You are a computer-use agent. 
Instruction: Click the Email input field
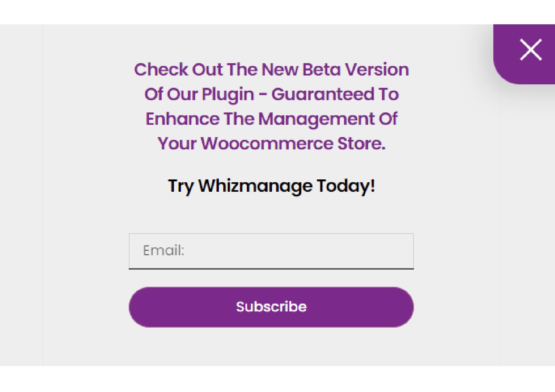[271, 251]
